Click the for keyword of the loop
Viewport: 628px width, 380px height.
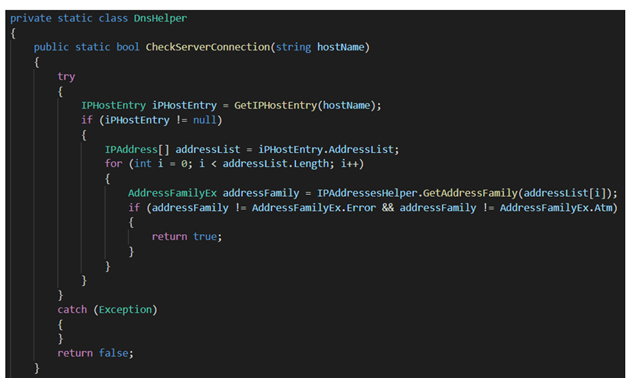pos(113,164)
